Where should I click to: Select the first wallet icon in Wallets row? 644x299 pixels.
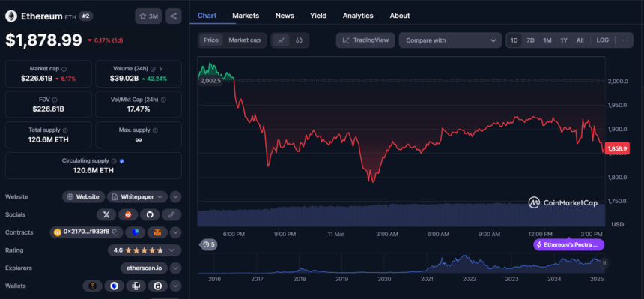coord(92,286)
